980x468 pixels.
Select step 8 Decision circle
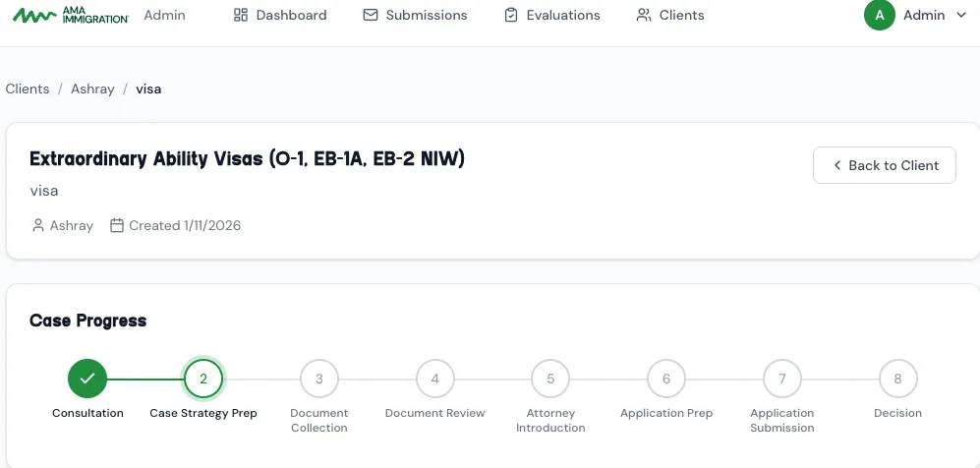(897, 379)
